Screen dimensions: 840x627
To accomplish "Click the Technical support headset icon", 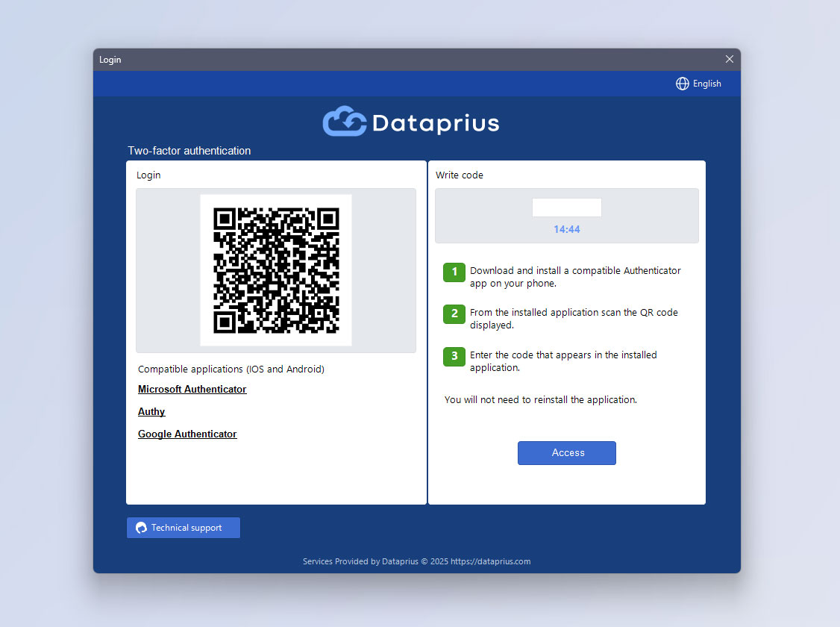I will (x=142, y=528).
